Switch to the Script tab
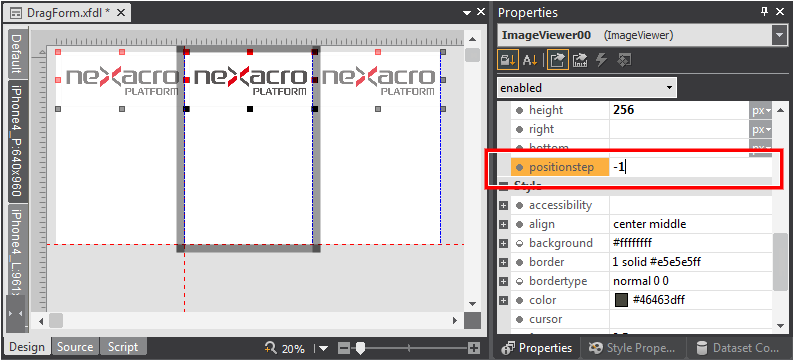Image resolution: width=794 pixels, height=361 pixels. coord(123,347)
